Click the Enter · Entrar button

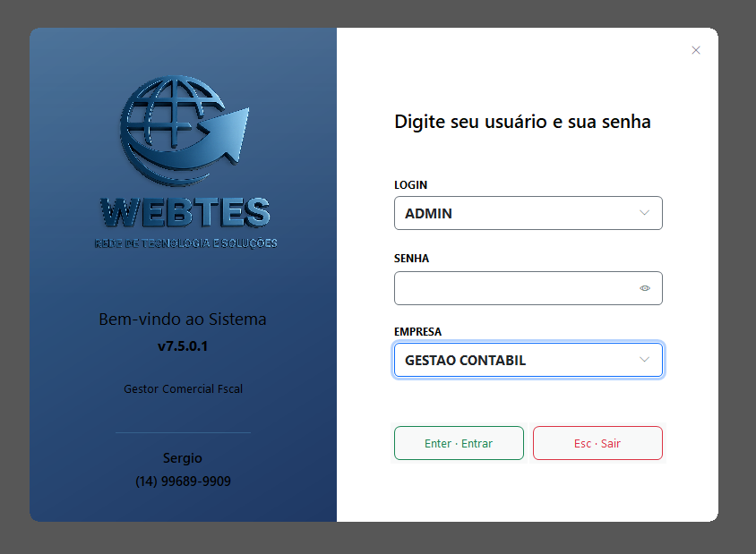[x=459, y=443]
